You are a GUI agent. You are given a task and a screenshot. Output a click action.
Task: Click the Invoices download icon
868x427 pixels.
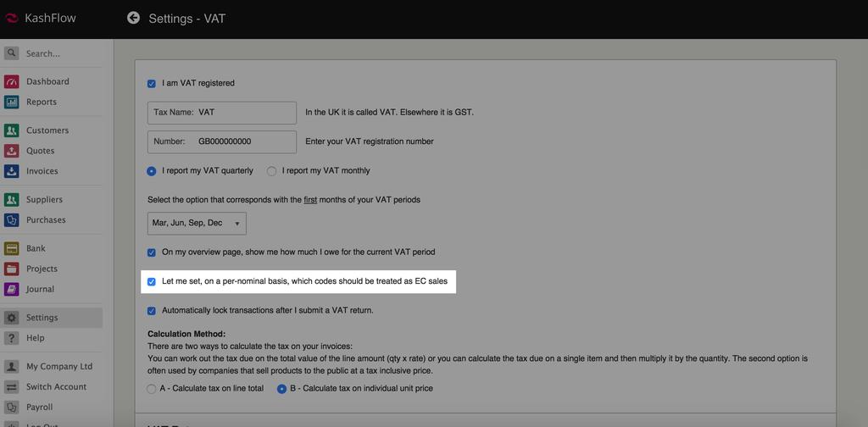click(x=11, y=171)
